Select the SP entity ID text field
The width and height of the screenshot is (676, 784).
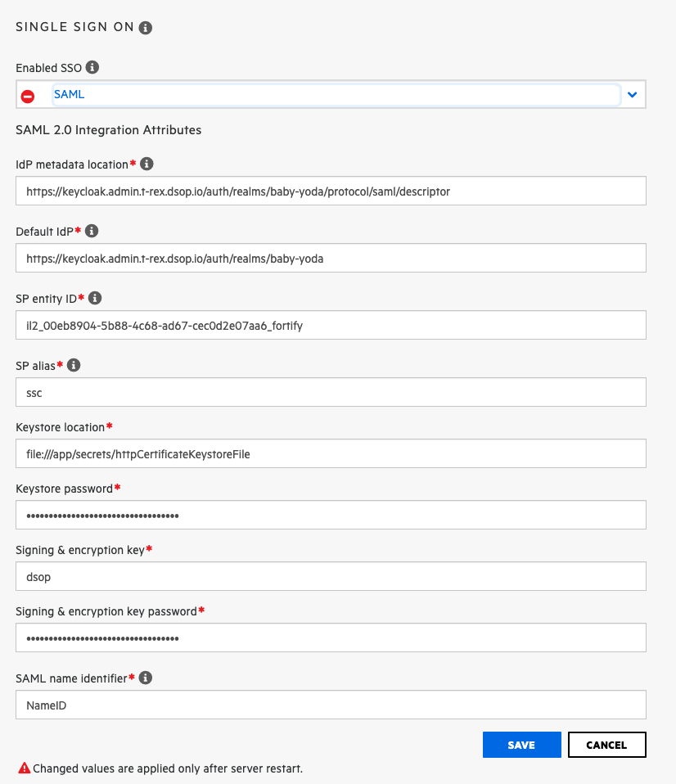pos(330,324)
